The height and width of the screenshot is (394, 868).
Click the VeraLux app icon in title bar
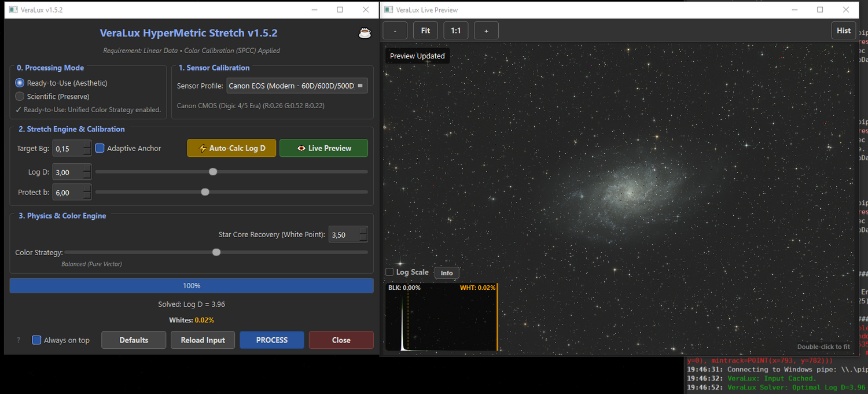[x=13, y=10]
